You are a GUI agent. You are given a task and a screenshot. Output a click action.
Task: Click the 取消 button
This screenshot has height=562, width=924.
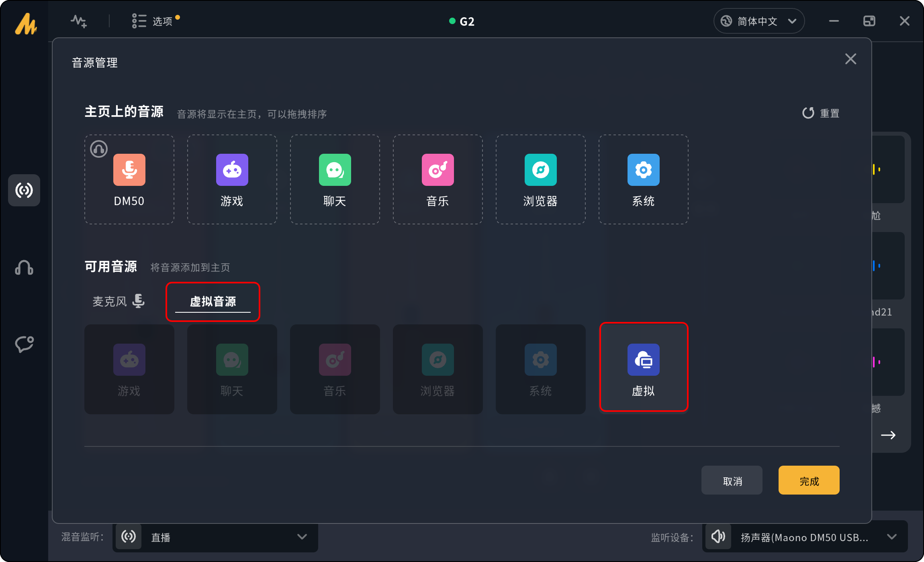(732, 481)
